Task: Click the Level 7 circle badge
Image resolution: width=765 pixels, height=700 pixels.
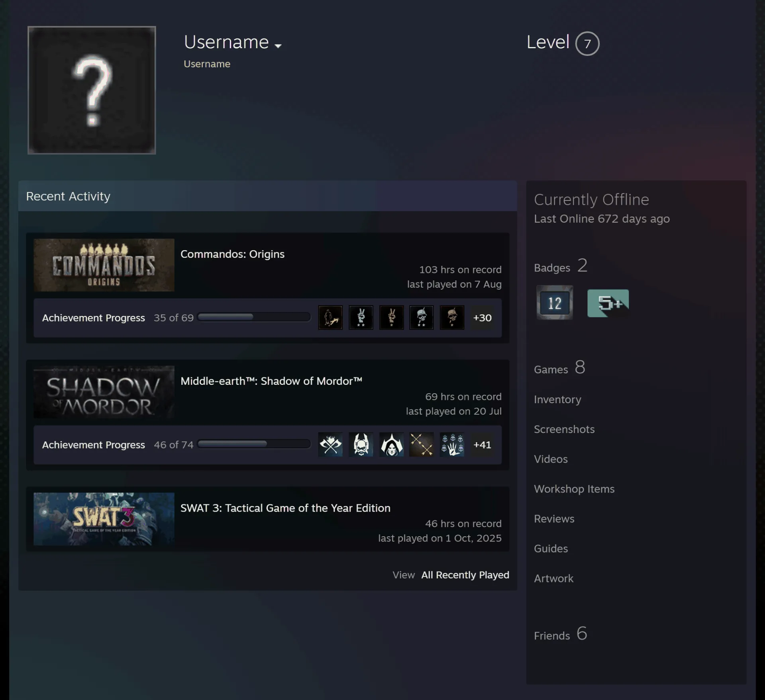Action: (x=587, y=43)
